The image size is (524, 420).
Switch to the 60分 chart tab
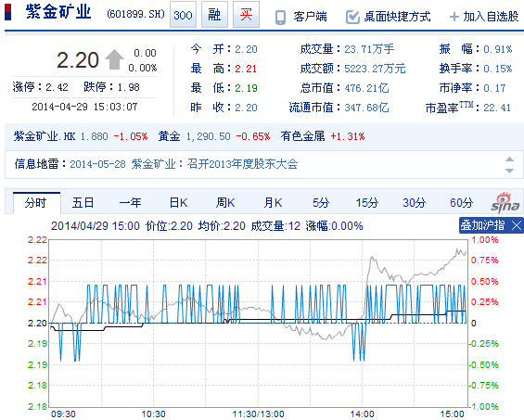pos(461,203)
